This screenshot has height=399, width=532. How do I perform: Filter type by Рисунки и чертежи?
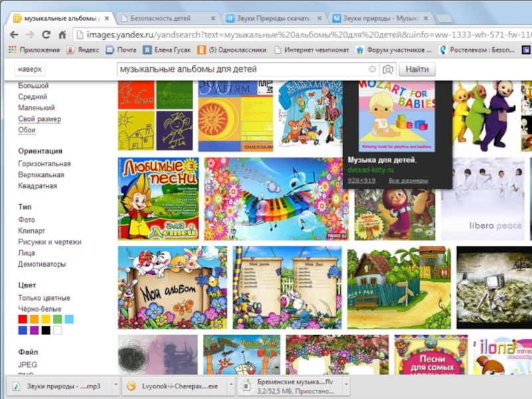click(49, 242)
